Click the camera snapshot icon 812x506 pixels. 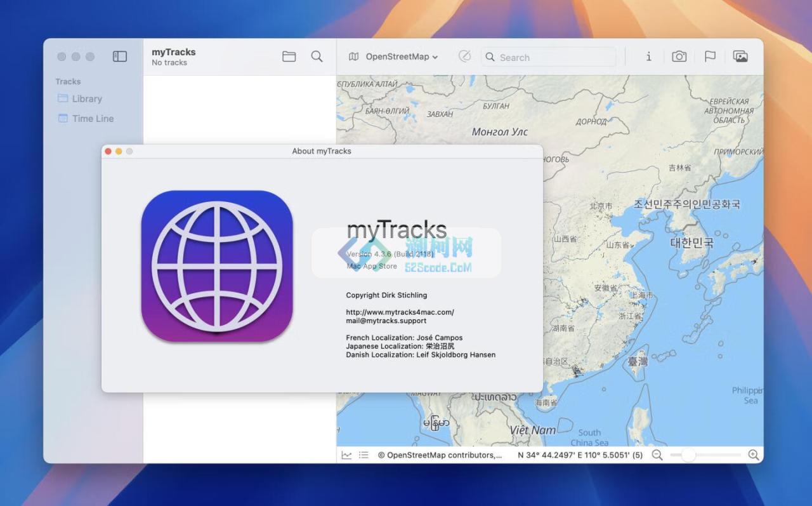[x=679, y=57]
